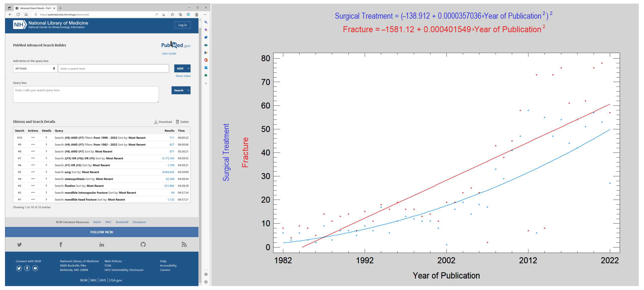This screenshot has width=644, height=290.
Task: Open actions menu for search #8
Action: [33, 151]
